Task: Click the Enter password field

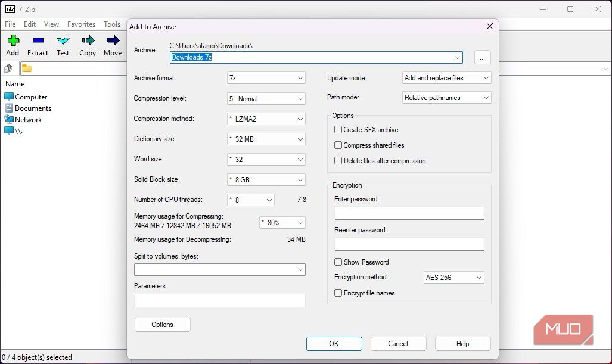Action: pyautogui.click(x=409, y=213)
